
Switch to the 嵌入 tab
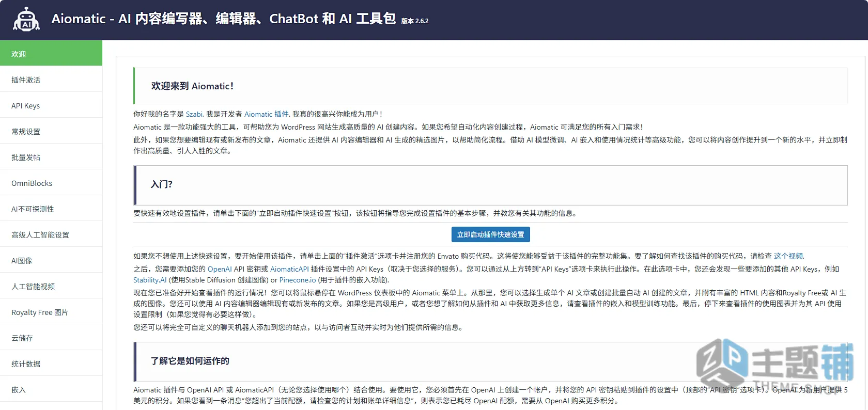[51, 389]
